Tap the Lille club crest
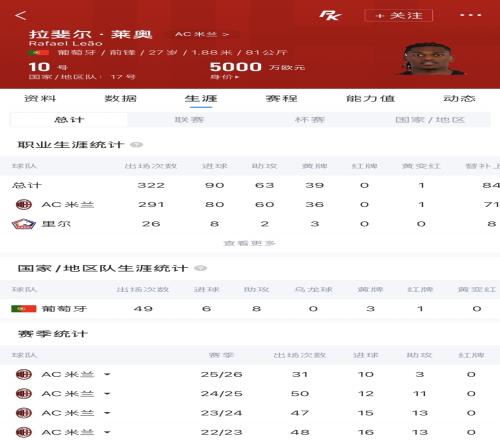The image size is (500, 440). 24,224
